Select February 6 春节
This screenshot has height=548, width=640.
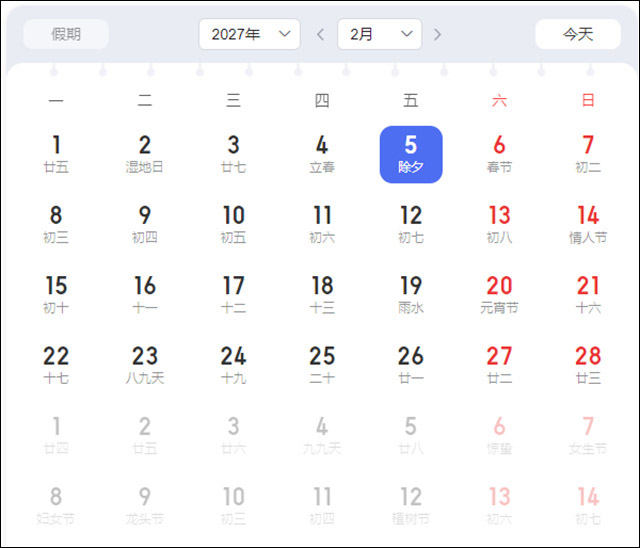click(x=500, y=155)
